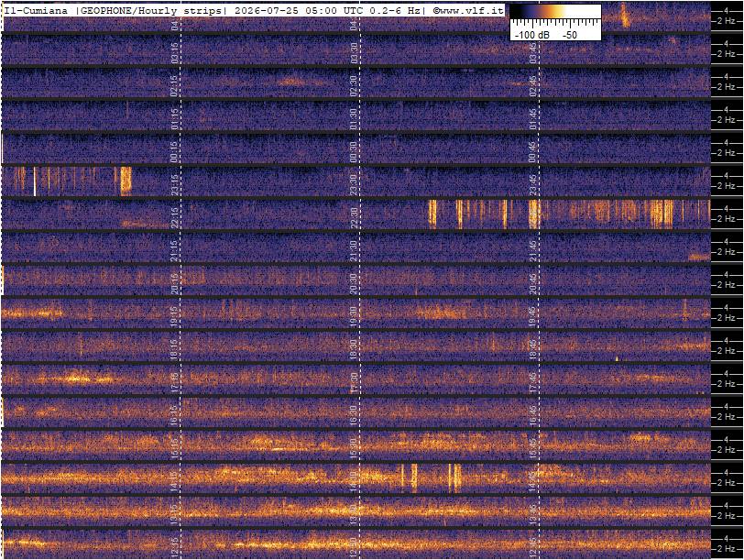This screenshot has height=560, width=744.
Task: Select the 13:15 time label
Action: (x=174, y=515)
